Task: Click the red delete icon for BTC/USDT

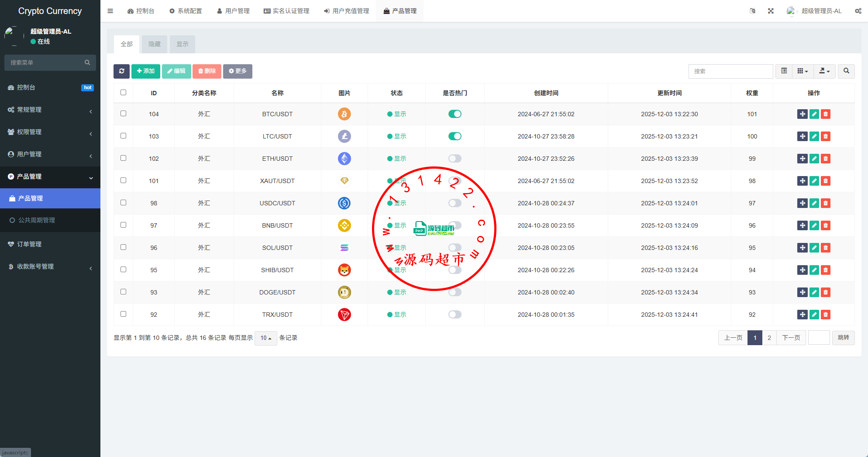Action: (825, 114)
